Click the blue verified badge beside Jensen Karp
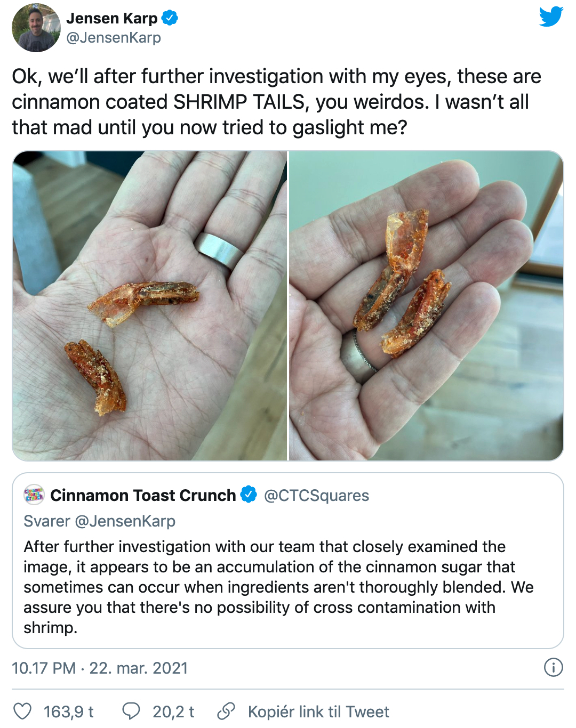 click(x=170, y=18)
